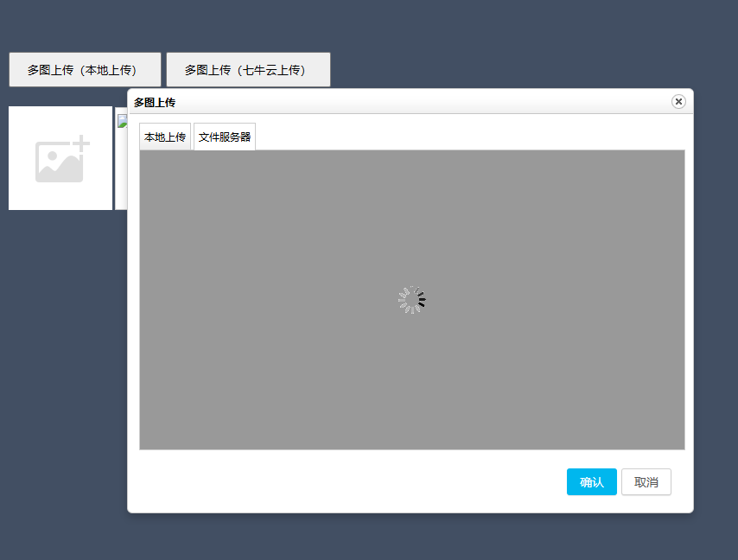Close the 多图上传 dialog with the X icon
Screen dimensions: 738x560
[678, 102]
